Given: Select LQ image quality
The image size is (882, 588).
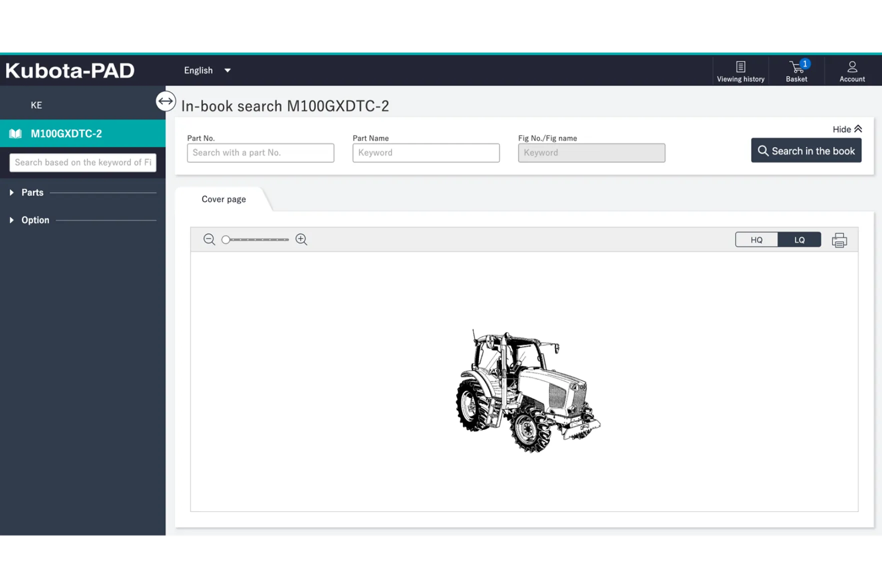Looking at the screenshot, I should [799, 240].
